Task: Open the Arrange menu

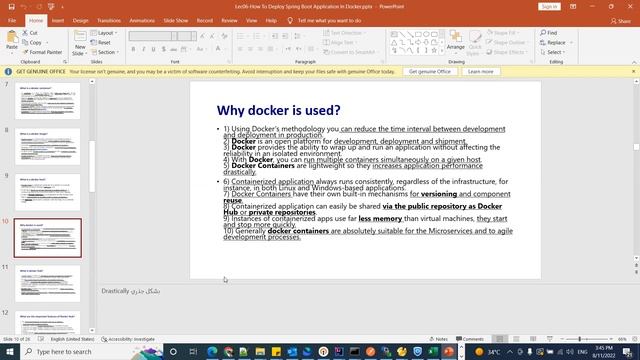Action: [456, 41]
